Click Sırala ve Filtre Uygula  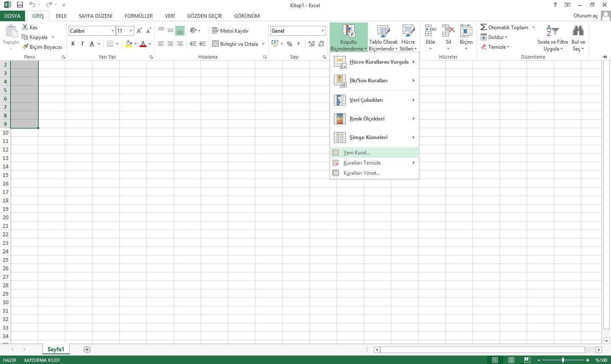[552, 37]
